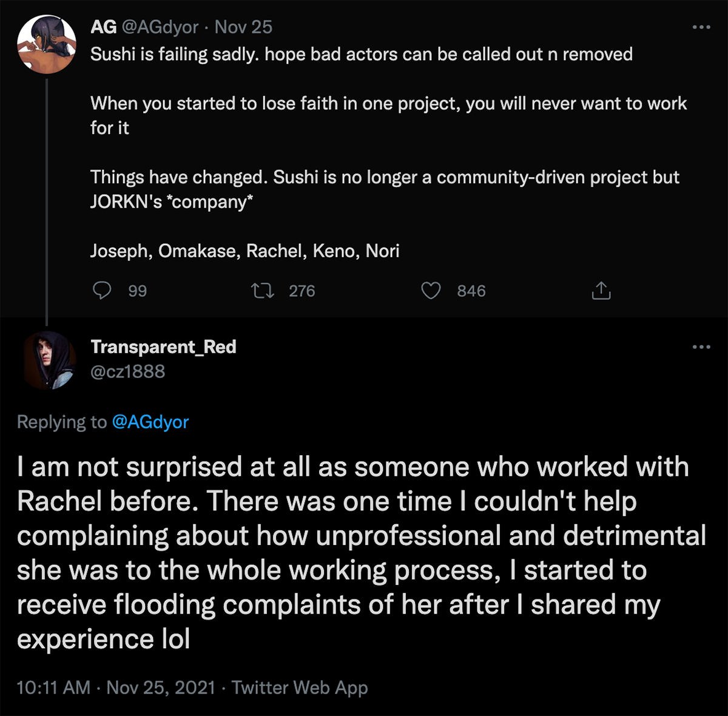728x716 pixels.
Task: Click the 276 retweets count
Action: (x=302, y=291)
